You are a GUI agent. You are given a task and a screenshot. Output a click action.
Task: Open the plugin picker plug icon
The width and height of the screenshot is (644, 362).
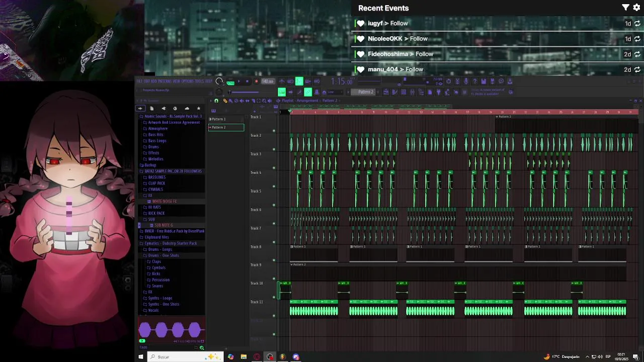click(439, 92)
